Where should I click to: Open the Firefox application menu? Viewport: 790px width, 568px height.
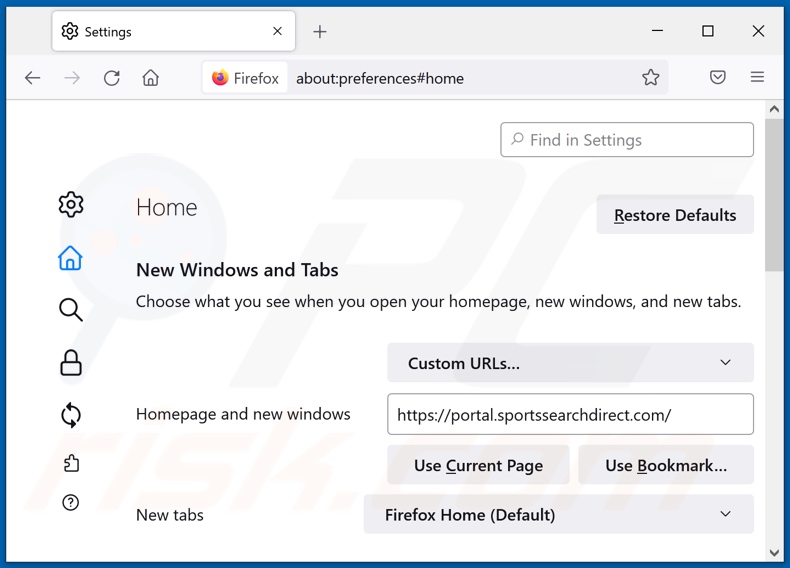coord(757,77)
